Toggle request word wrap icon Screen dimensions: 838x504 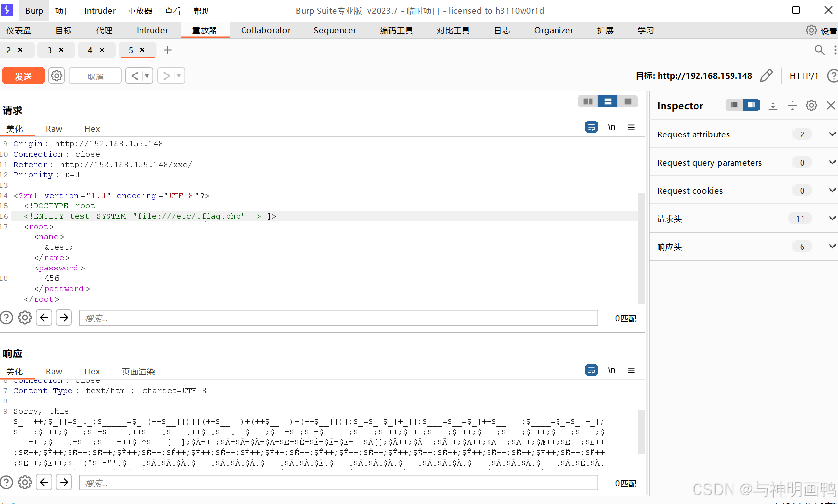pyautogui.click(x=592, y=127)
